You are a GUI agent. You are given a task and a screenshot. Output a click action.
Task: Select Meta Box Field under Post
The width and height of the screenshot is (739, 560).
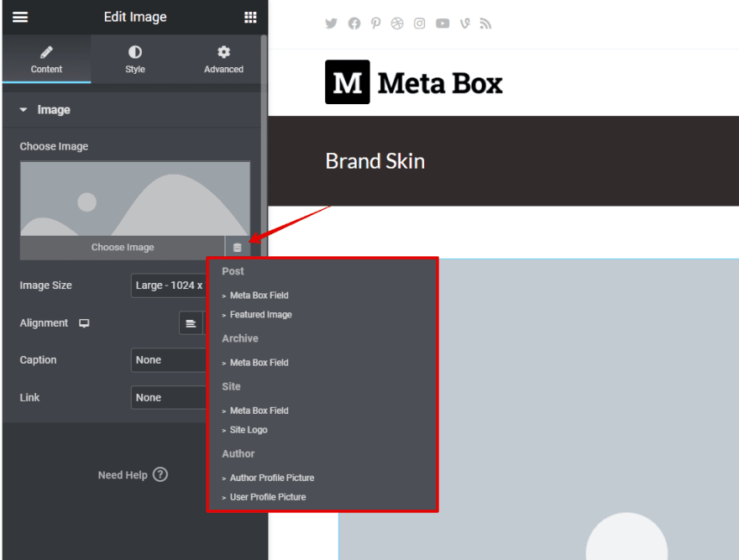[259, 295]
